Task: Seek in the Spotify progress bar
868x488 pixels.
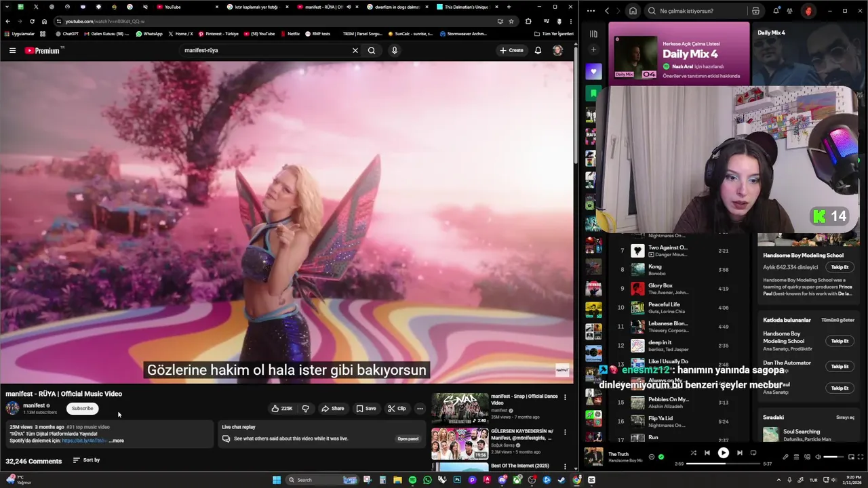Action: point(724,464)
